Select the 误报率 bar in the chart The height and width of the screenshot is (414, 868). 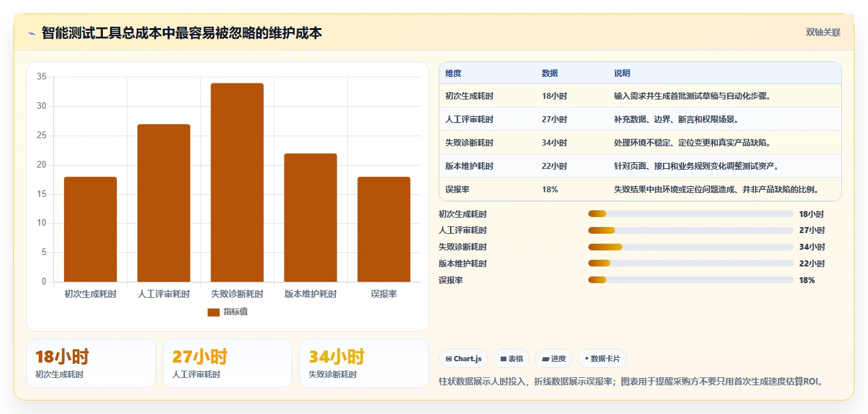[x=384, y=229]
